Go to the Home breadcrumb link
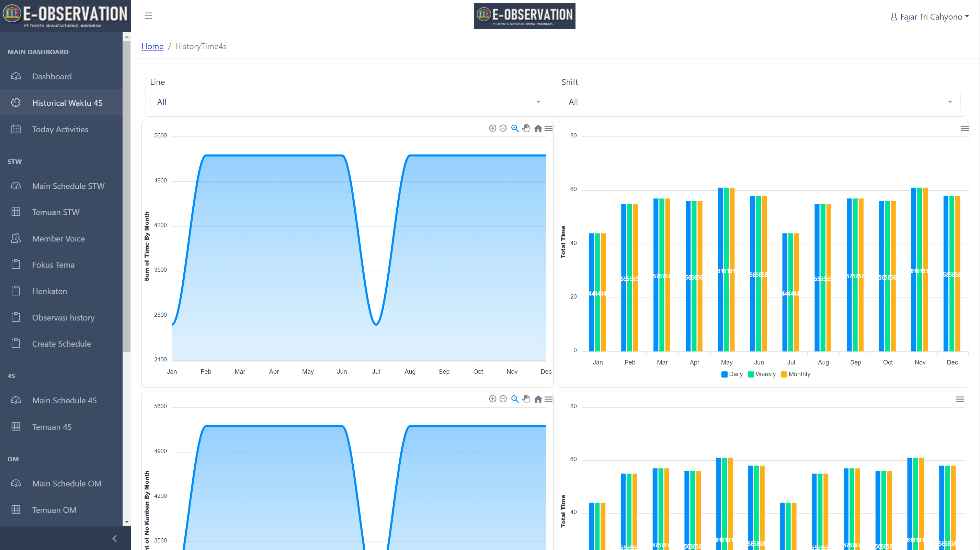980x550 pixels. (x=152, y=46)
